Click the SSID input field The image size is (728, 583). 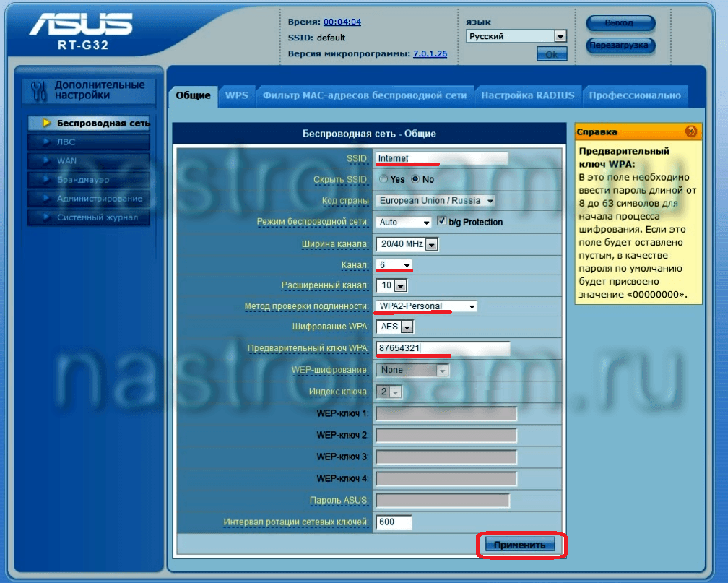pyautogui.click(x=441, y=158)
